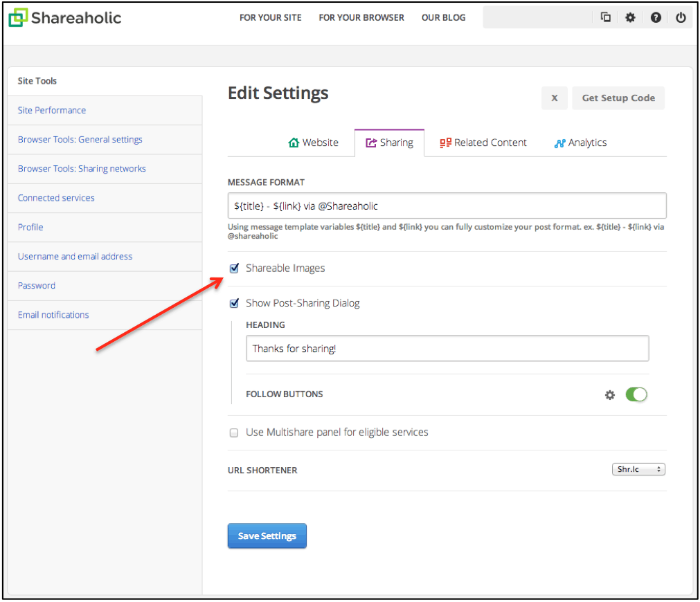Close Edit Settings with the X button
The width and height of the screenshot is (700, 602).
(x=555, y=98)
